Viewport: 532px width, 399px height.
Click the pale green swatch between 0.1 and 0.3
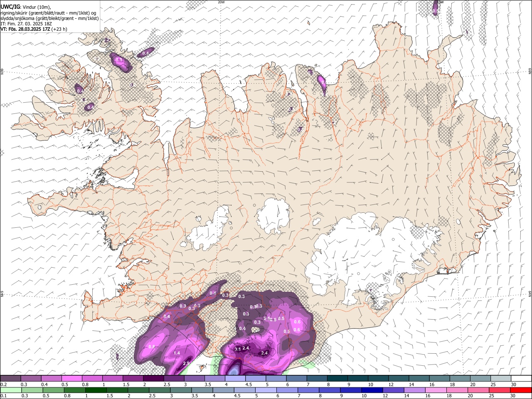[10, 390]
